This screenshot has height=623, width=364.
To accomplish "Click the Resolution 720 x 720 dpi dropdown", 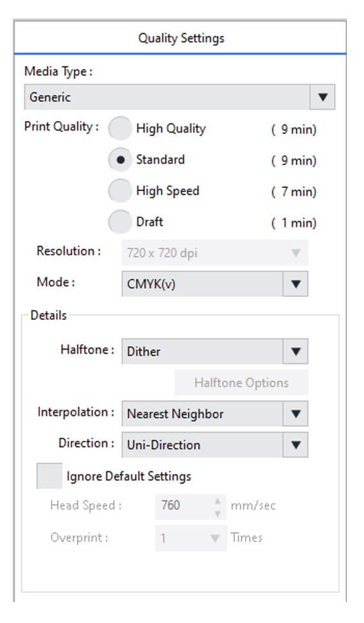I will pyautogui.click(x=214, y=253).
